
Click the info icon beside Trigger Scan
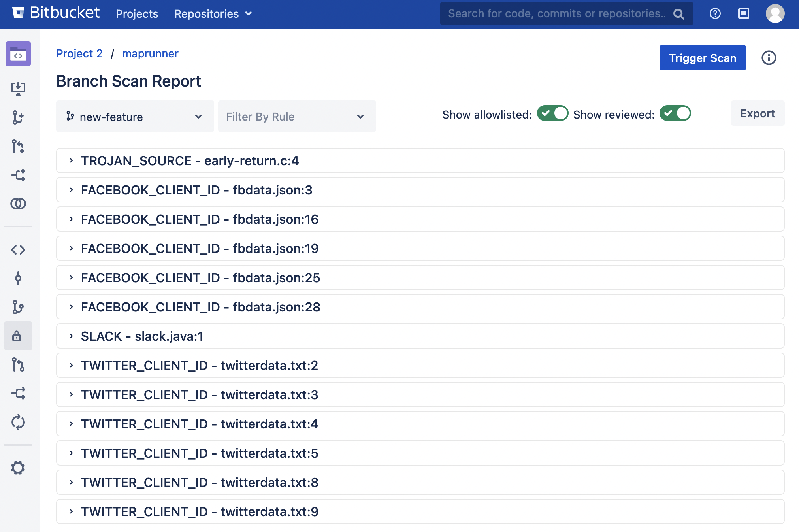(769, 58)
